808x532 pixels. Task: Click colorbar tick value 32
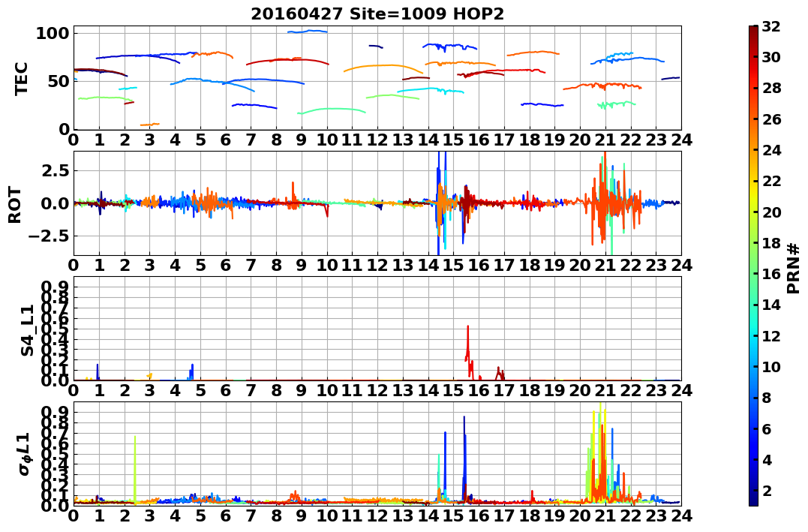click(x=771, y=26)
